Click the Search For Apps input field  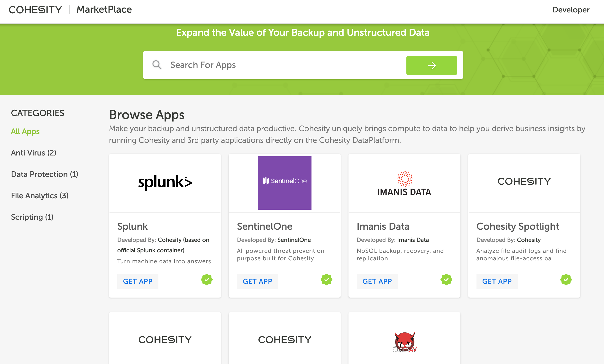270,65
